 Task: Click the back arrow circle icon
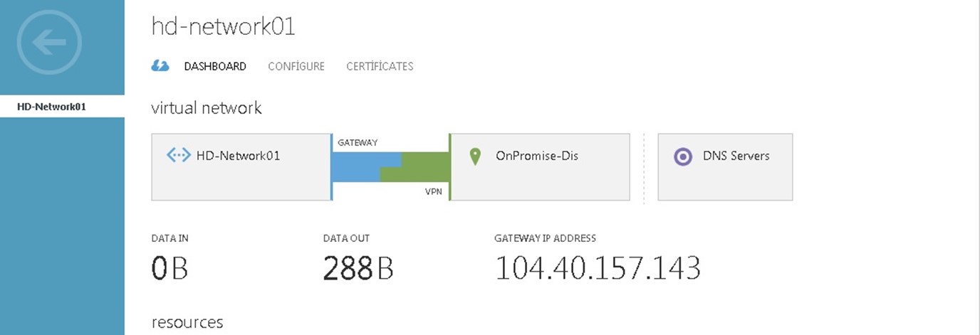[x=50, y=42]
